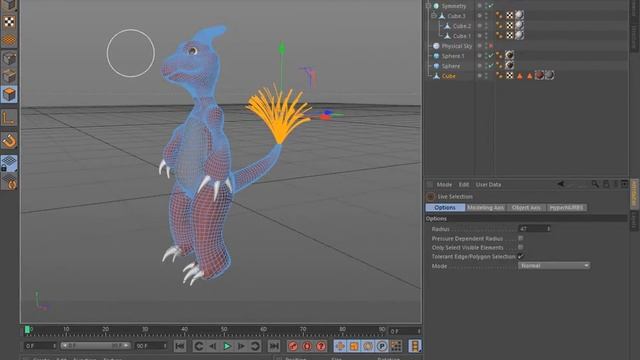Screen dimensions: 640x360
Task: Open the Attribute Manager Edit menu
Action: pyautogui.click(x=464, y=184)
